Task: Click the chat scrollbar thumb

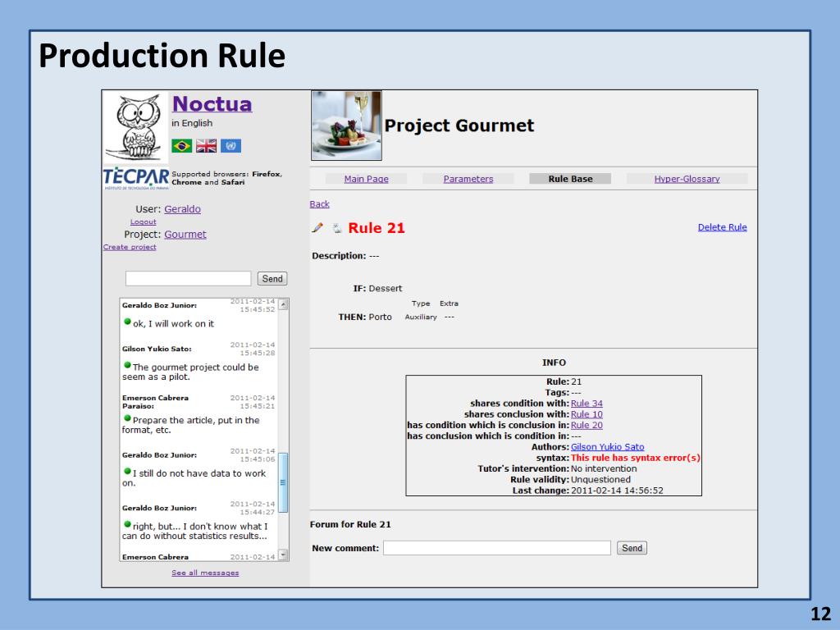Action: (283, 482)
